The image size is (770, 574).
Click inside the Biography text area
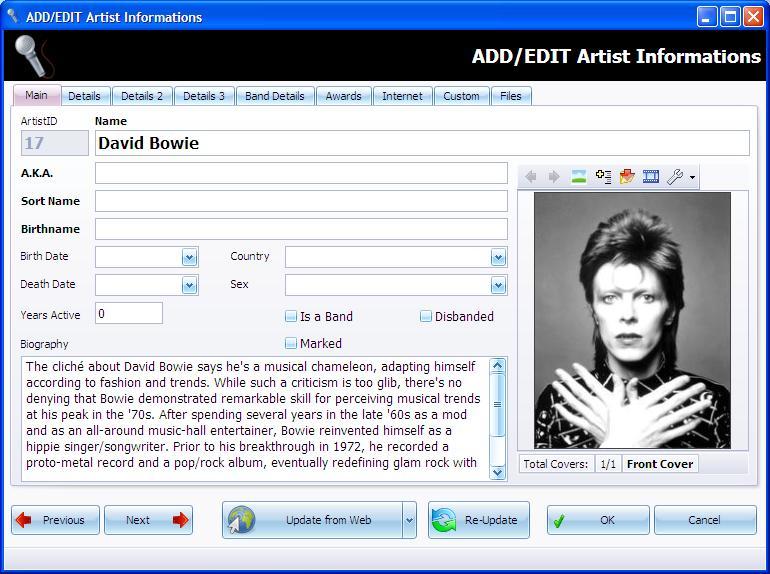[255, 419]
